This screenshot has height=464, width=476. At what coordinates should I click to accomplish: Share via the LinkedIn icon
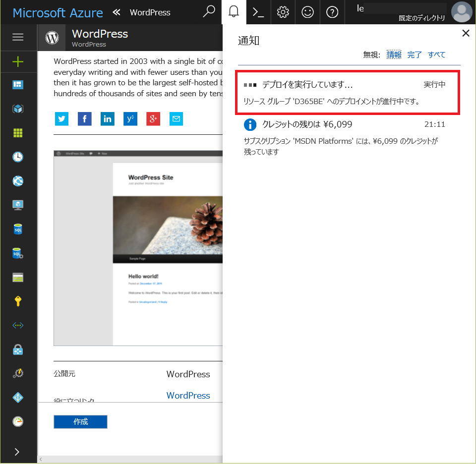(x=108, y=119)
